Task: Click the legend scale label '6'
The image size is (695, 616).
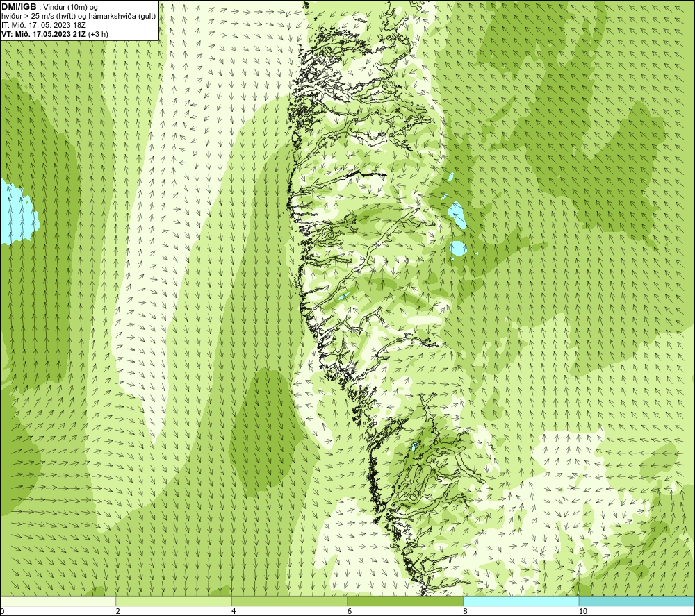Action: [350, 612]
